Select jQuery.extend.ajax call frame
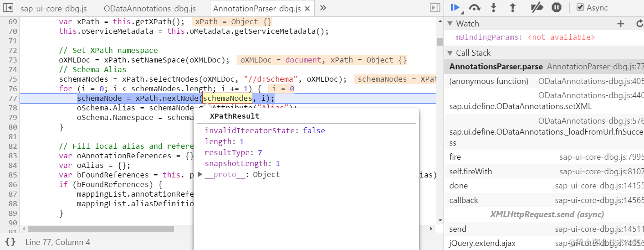Screen dimensions: 644x250 click(544, 244)
